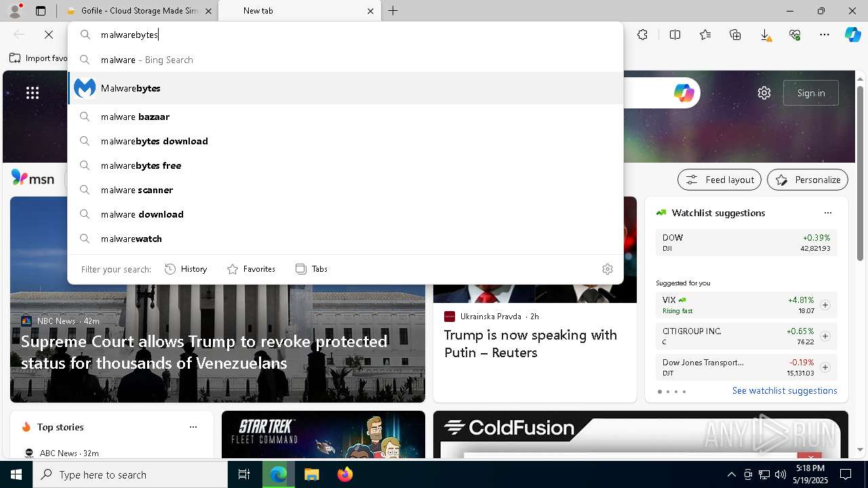868x488 pixels.
Task: Open the tab actions menu icon
Action: coord(41,11)
